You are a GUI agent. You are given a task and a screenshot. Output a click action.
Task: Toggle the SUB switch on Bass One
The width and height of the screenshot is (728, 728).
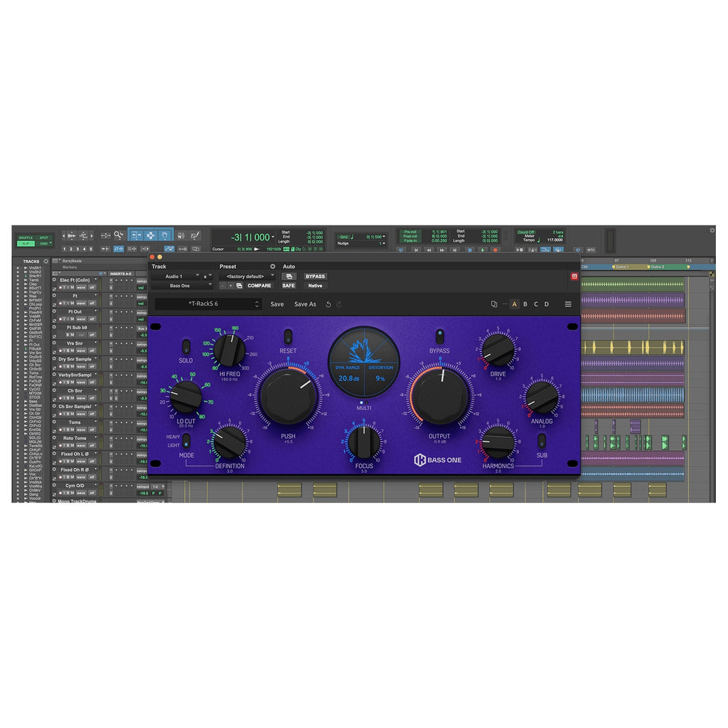click(x=541, y=441)
